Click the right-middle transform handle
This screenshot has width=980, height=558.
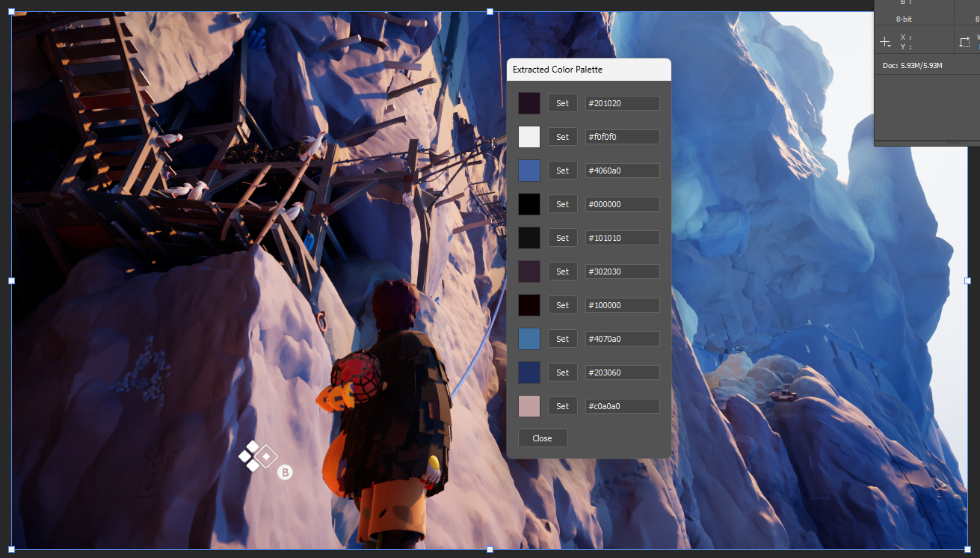[x=968, y=280]
